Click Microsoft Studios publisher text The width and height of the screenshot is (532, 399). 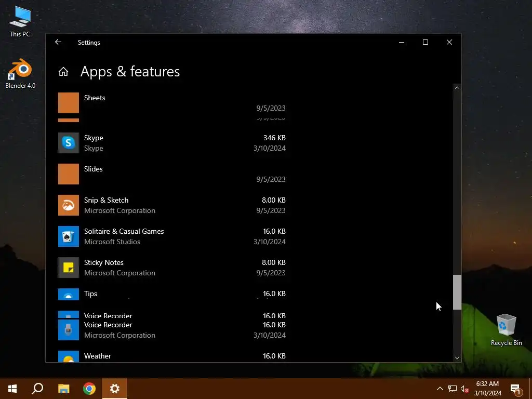pos(112,242)
